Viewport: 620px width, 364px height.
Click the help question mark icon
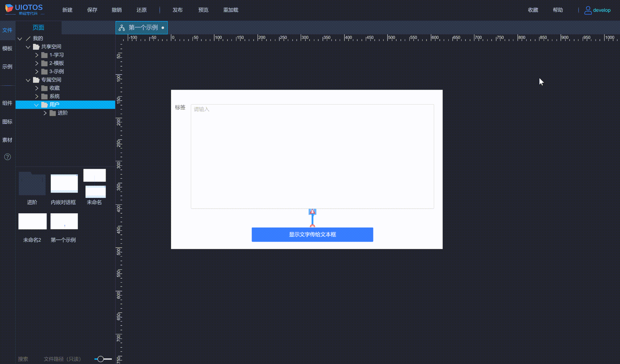click(x=7, y=157)
